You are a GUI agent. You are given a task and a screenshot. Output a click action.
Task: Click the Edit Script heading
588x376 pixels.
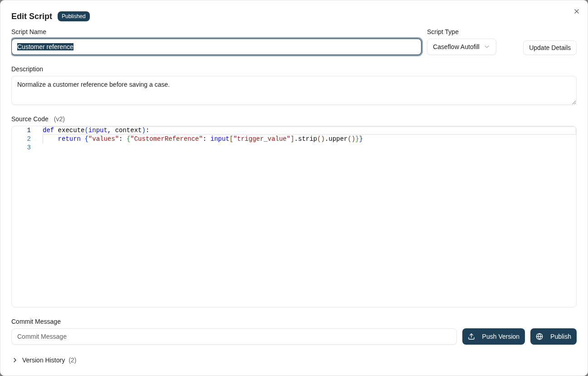[x=32, y=16]
